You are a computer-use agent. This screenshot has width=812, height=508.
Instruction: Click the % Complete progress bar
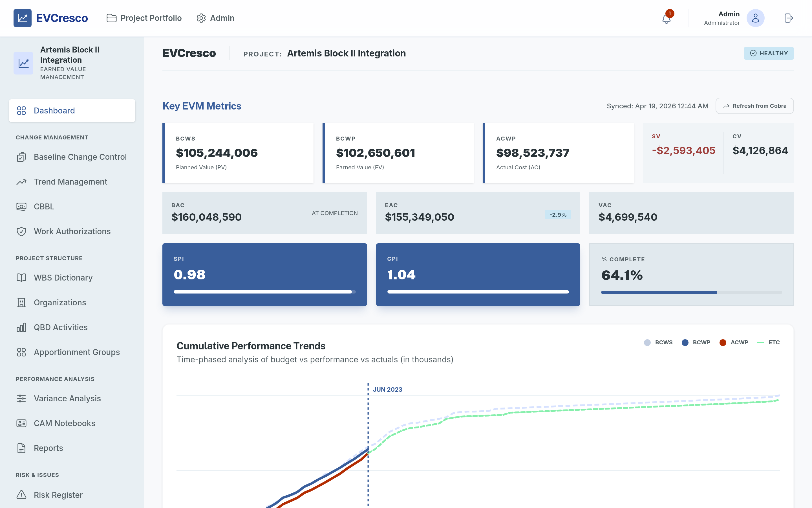point(691,292)
